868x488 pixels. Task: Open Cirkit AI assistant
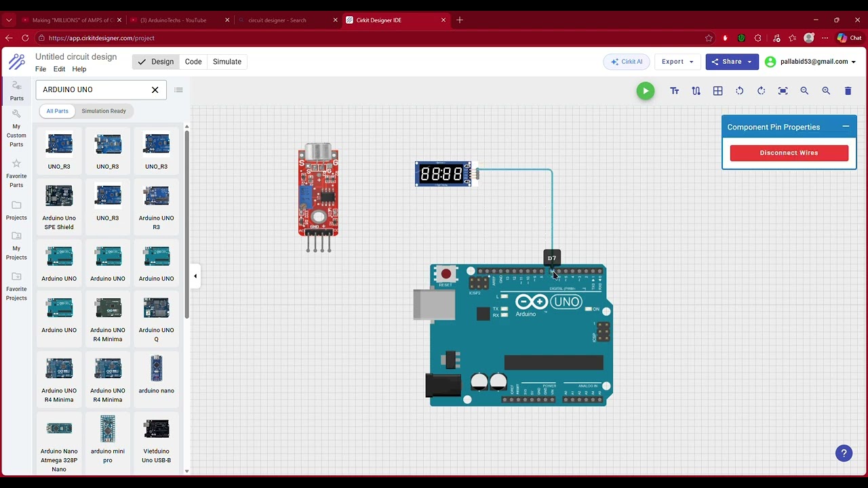pyautogui.click(x=627, y=62)
